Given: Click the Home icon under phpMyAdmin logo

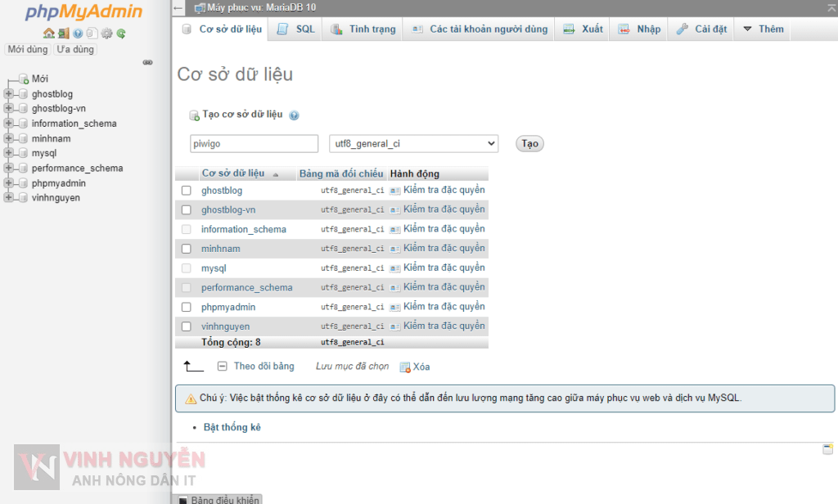Looking at the screenshot, I should (x=48, y=34).
